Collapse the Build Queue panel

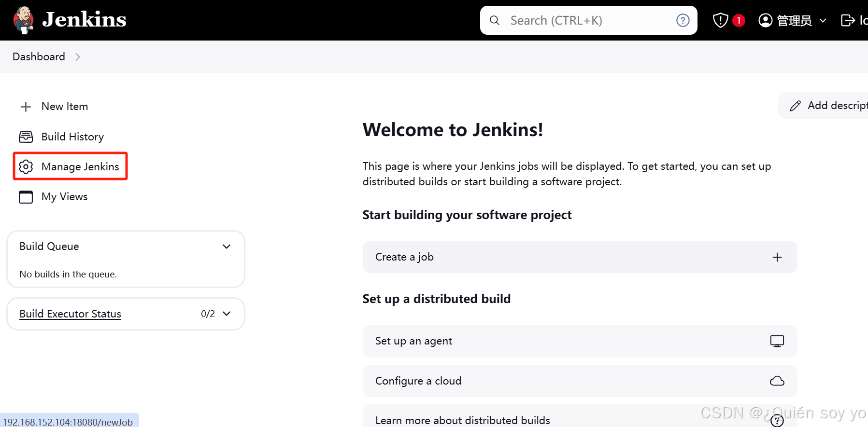click(x=227, y=247)
